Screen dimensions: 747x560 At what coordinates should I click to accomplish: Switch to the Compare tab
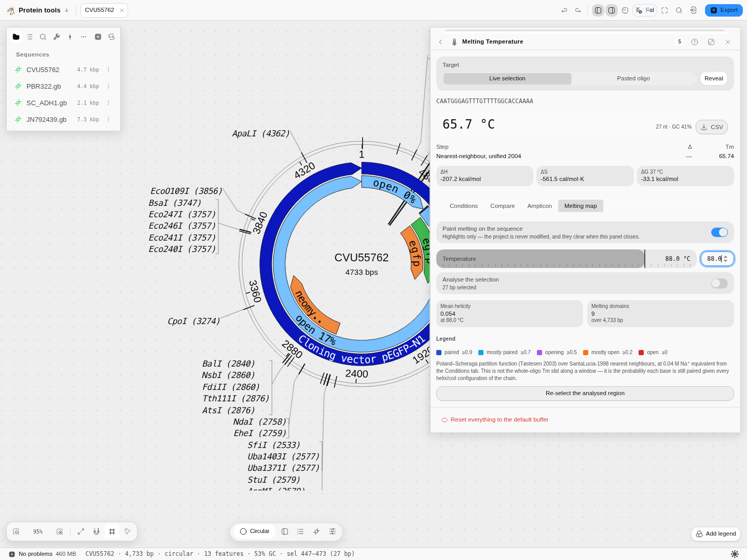(503, 206)
